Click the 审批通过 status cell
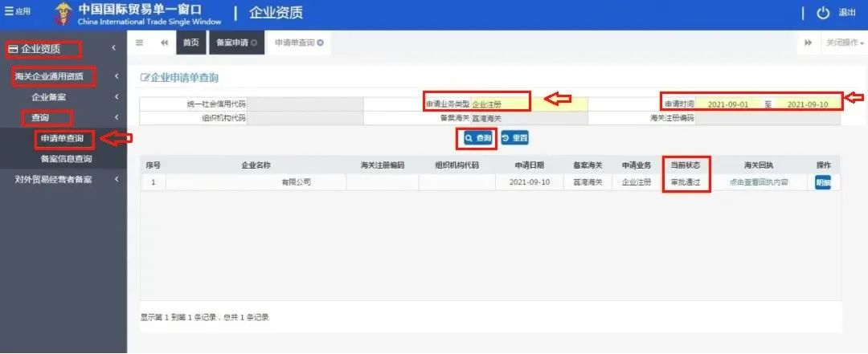The image size is (868, 354). [x=686, y=182]
